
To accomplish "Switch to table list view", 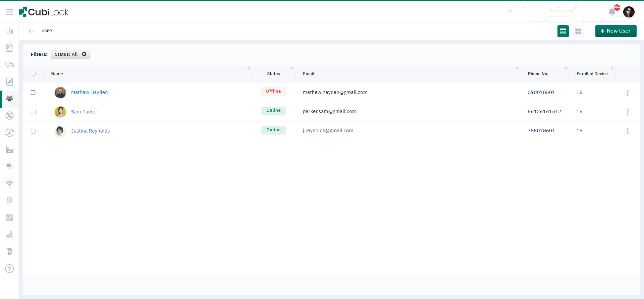I will click(x=563, y=31).
